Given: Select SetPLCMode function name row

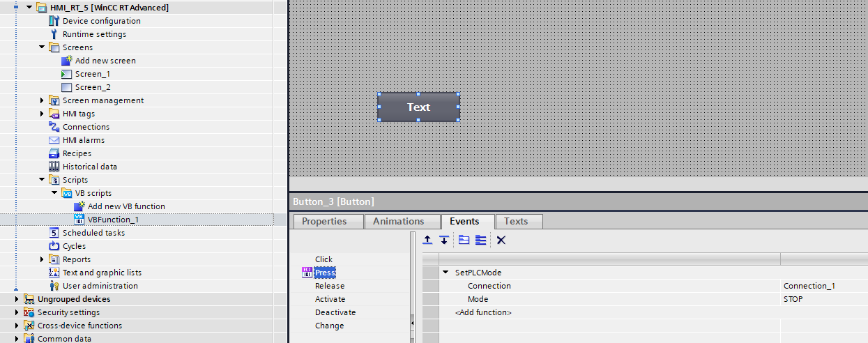Looking at the screenshot, I should click(478, 273).
